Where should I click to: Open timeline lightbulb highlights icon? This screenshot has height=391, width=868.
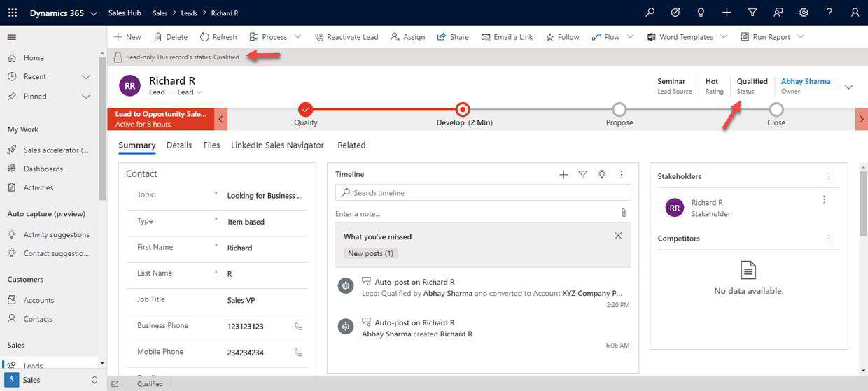coord(602,175)
